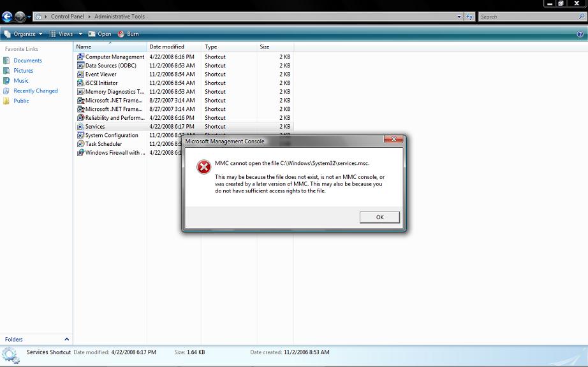Click Open on the toolbar
This screenshot has width=588, height=367.
pos(99,34)
